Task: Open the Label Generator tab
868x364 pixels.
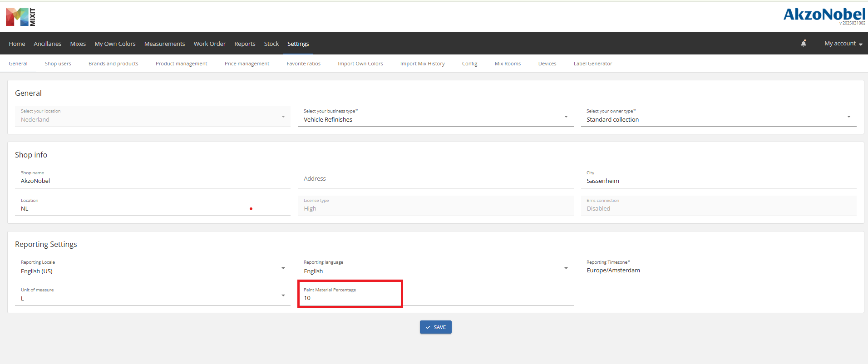Action: coord(593,64)
